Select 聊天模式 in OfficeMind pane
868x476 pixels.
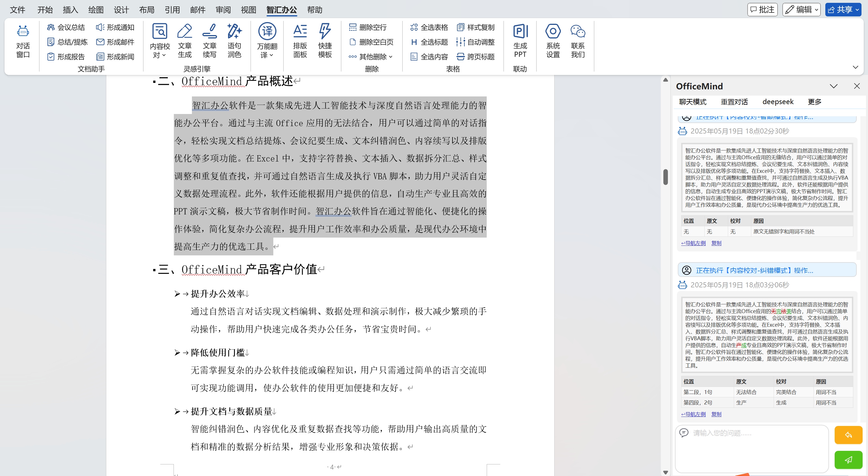pyautogui.click(x=692, y=102)
